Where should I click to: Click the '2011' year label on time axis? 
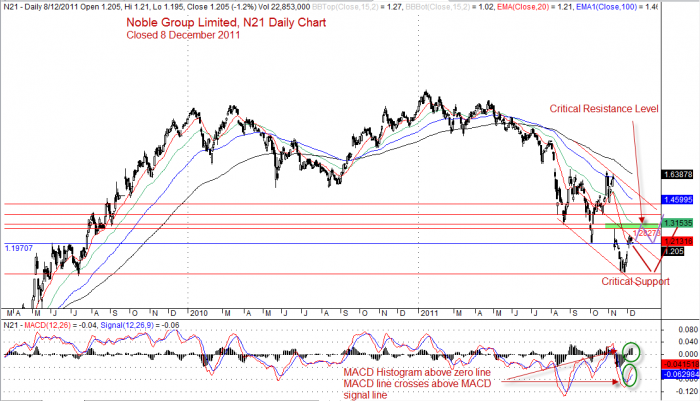click(429, 313)
